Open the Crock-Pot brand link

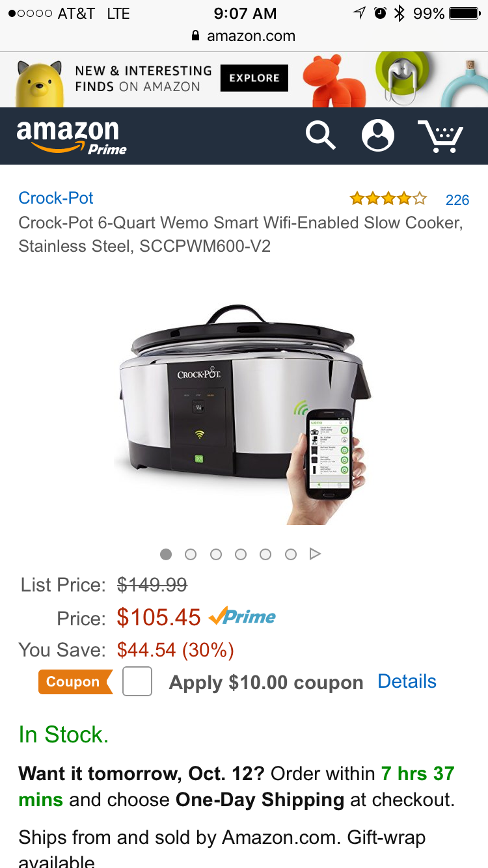click(x=56, y=198)
